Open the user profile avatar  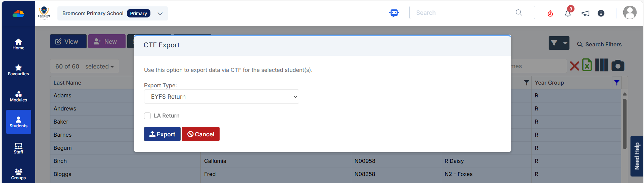pos(630,13)
